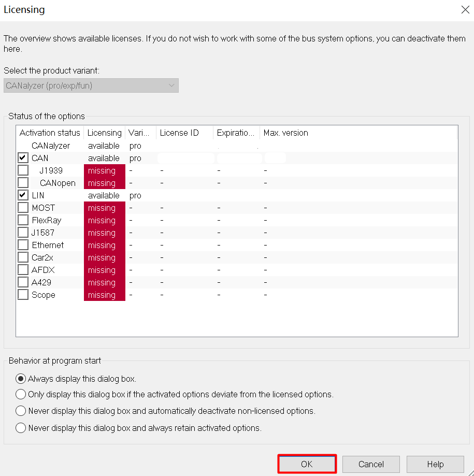Sort by Activation status column header

(x=50, y=133)
